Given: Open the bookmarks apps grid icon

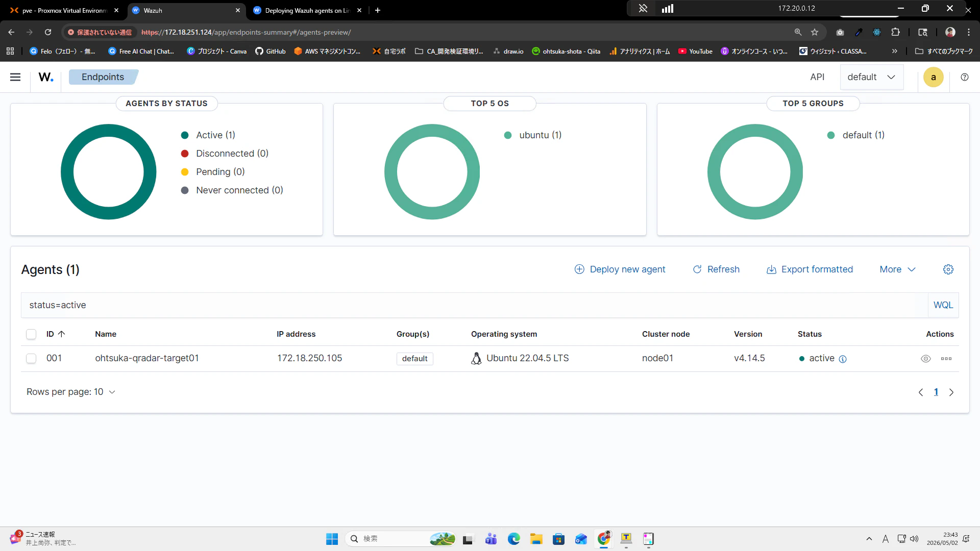Looking at the screenshot, I should (10, 51).
